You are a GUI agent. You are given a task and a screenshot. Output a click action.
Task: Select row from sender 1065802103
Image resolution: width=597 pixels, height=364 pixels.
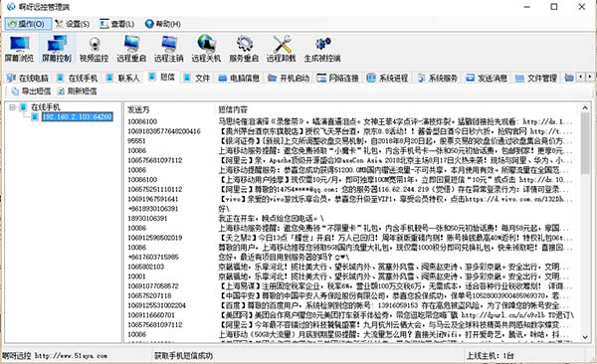click(x=349, y=267)
